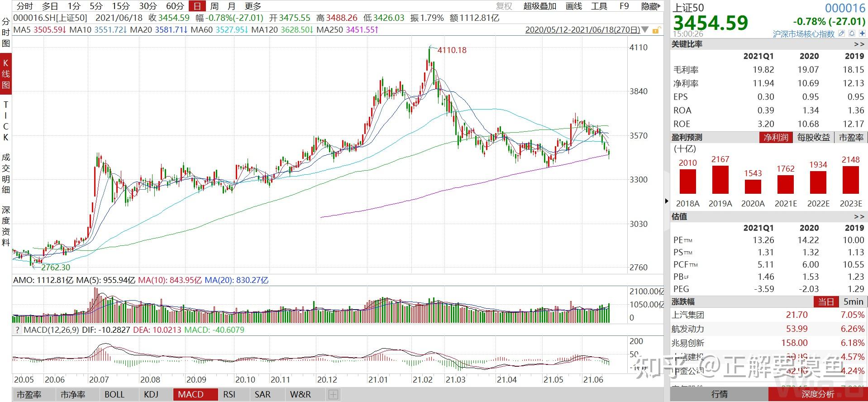This screenshot has height=402, width=868.
Task: Open the 行情 bottom tab
Action: pyautogui.click(x=720, y=394)
